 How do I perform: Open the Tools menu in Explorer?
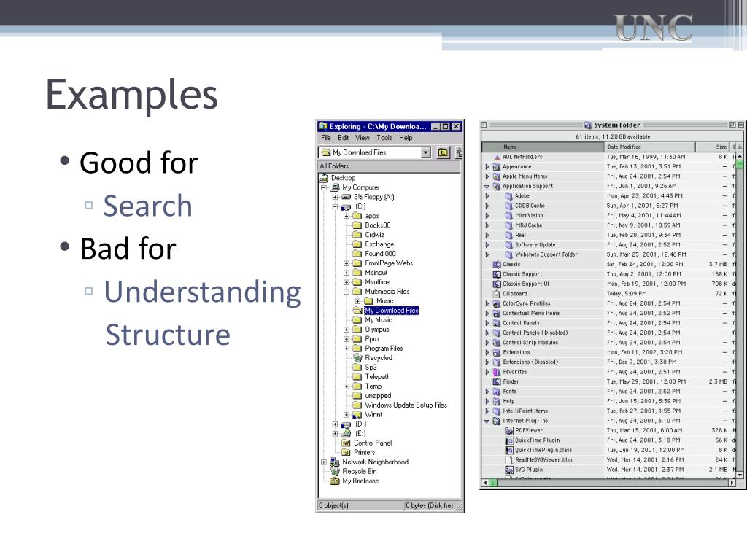click(x=384, y=138)
